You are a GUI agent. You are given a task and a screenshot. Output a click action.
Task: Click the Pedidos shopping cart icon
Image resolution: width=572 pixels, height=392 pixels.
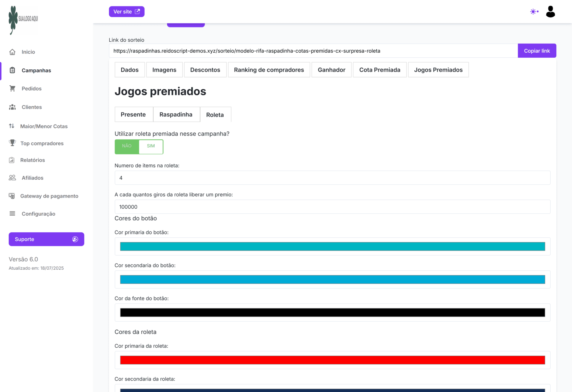coord(12,89)
